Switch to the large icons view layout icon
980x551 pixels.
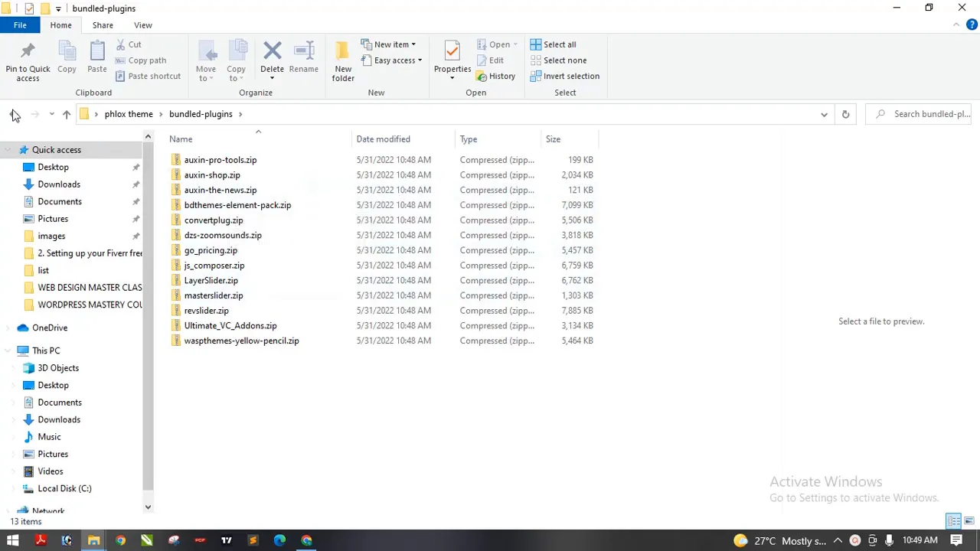click(x=969, y=521)
